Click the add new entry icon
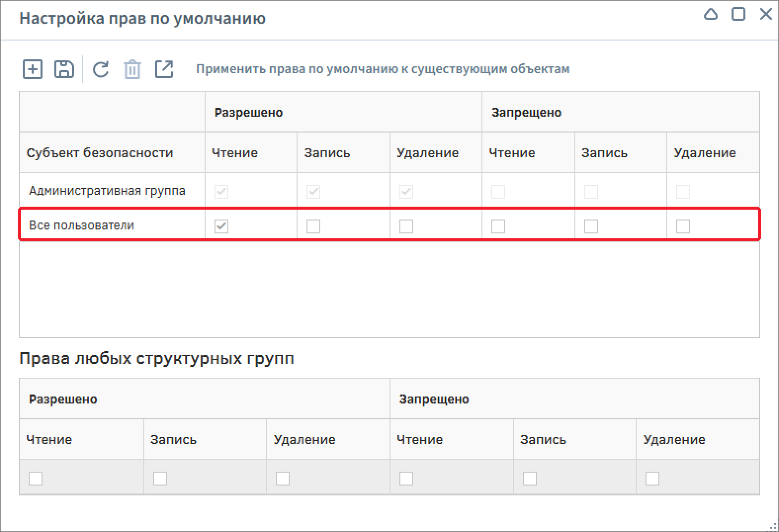 (33, 69)
